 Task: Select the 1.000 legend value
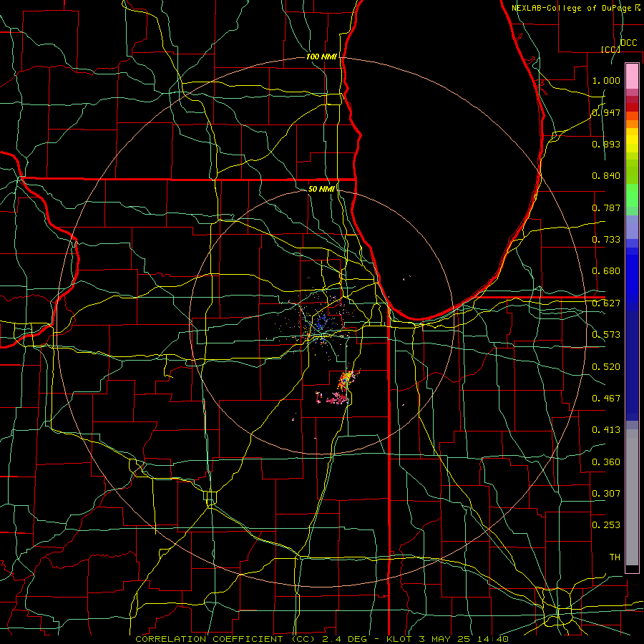[x=606, y=80]
